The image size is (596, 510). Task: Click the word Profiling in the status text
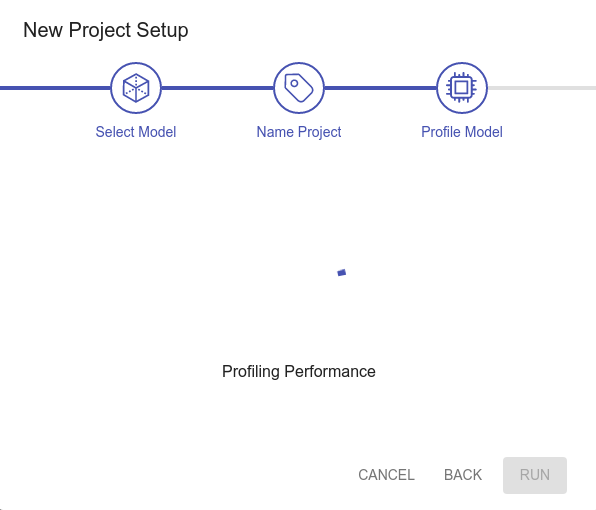point(251,372)
